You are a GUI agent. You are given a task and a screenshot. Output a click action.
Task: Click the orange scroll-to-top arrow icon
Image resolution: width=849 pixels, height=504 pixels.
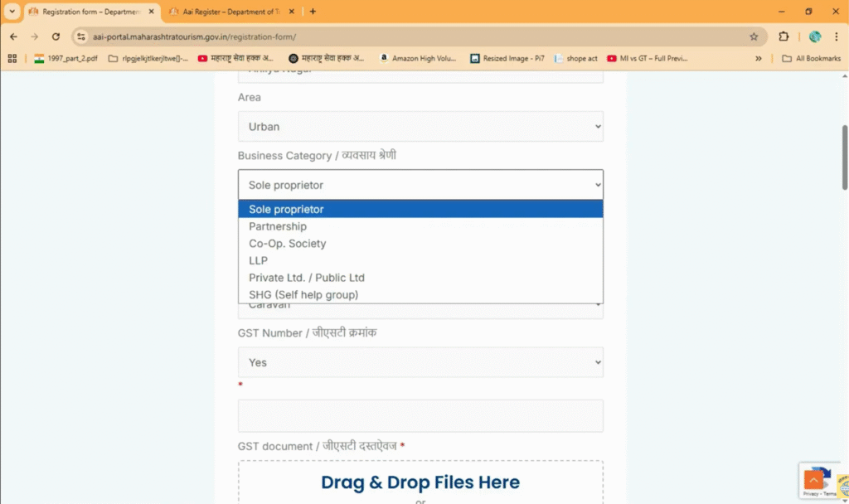click(x=813, y=479)
